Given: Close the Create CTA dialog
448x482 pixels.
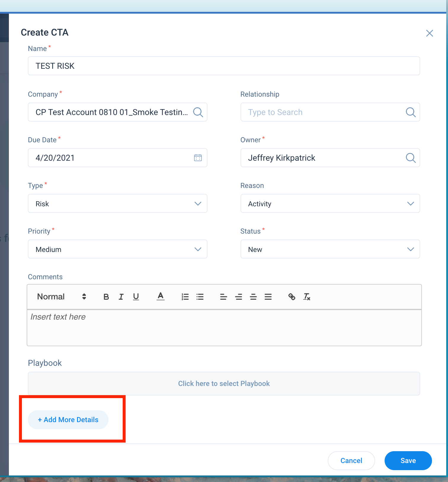Looking at the screenshot, I should click(x=429, y=33).
